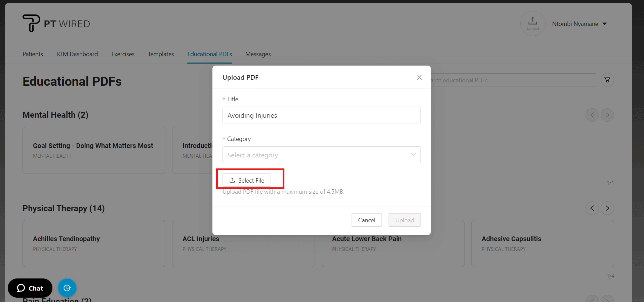Screen dimensions: 644x302
Task: Open the Ntombi Nyamane account menu
Action: [x=579, y=24]
